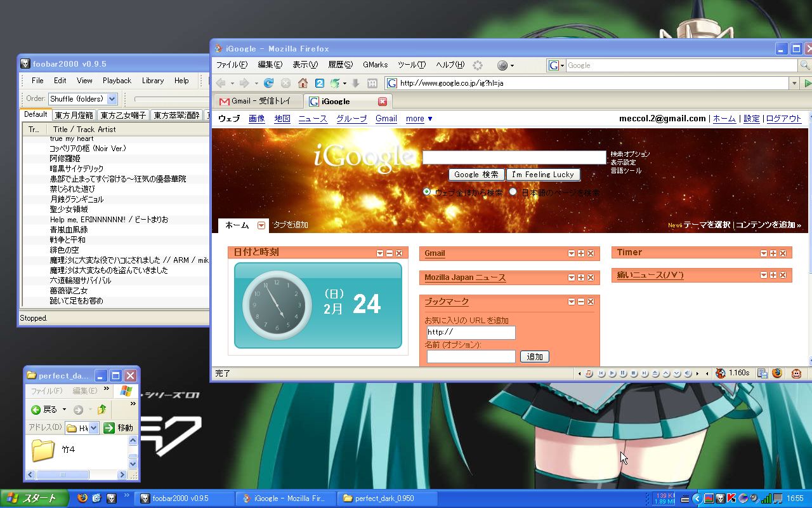Viewport: 812px width, 508px height.
Task: Expand the ブックマーク gadget menu arrow
Action: (x=572, y=302)
